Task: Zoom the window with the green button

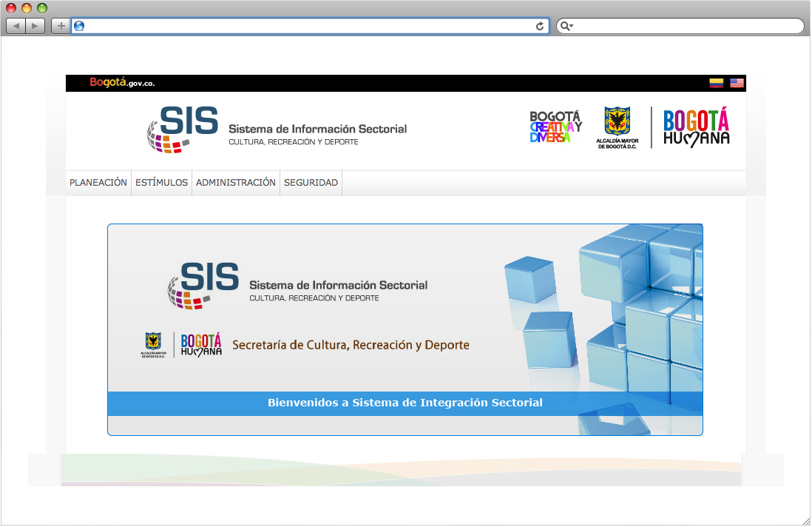Action: pyautogui.click(x=42, y=8)
